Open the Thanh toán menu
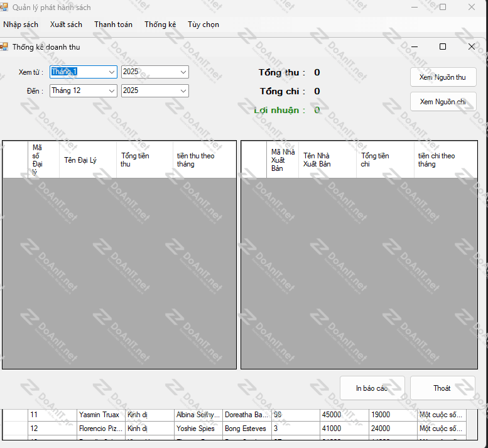This screenshot has width=488, height=448. tap(113, 25)
